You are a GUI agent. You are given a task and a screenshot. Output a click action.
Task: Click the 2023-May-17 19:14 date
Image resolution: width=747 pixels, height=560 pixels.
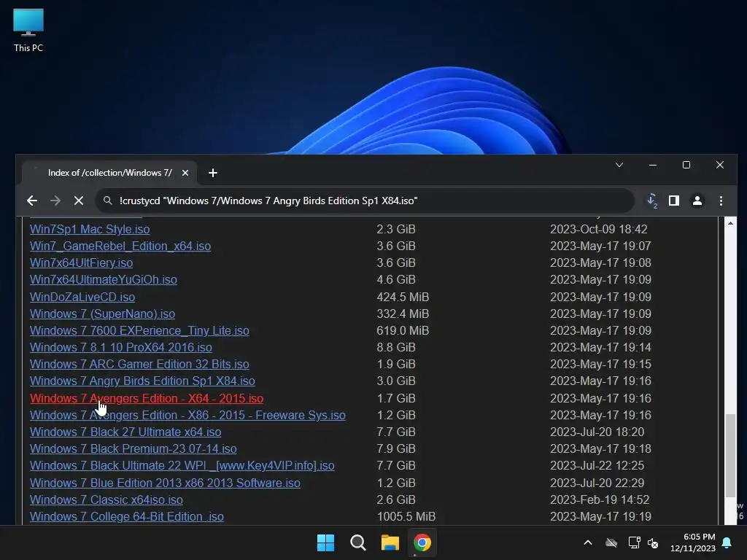(600, 347)
